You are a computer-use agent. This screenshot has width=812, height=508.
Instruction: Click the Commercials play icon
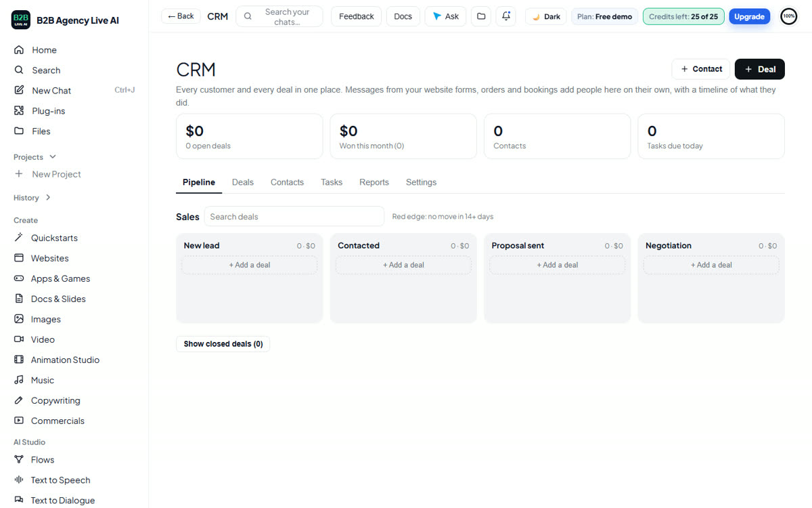coord(18,421)
